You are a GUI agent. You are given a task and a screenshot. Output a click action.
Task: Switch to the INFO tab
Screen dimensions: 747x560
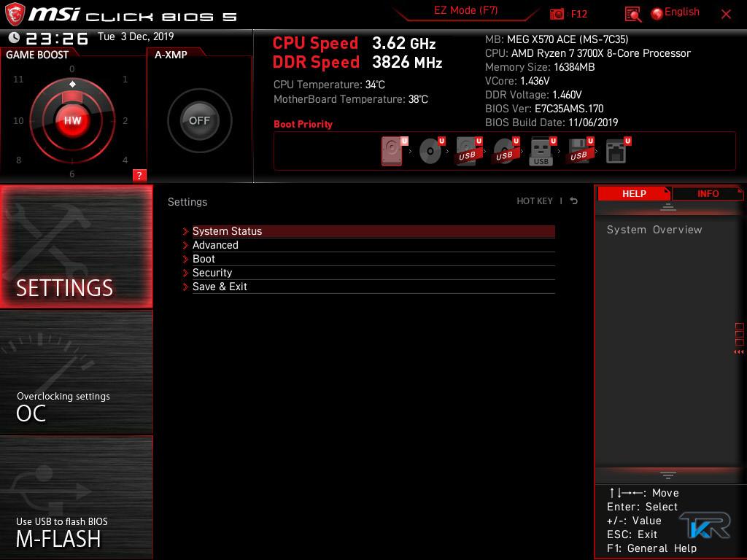[708, 193]
